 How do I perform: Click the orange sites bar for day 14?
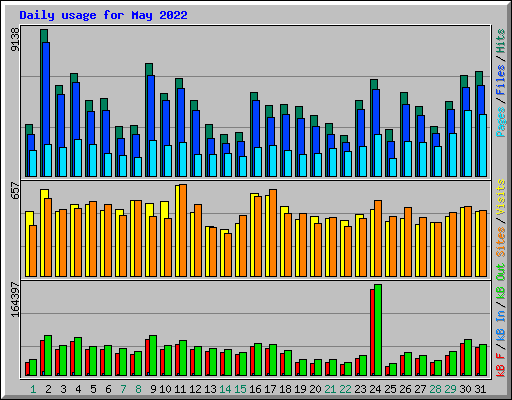point(228,255)
